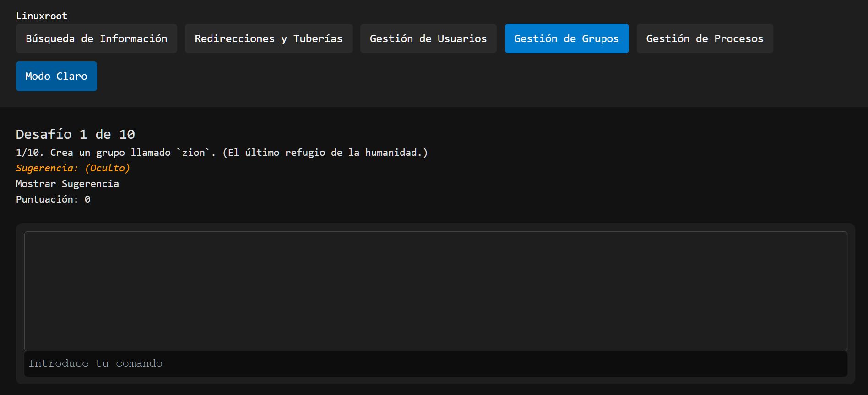Go to Gestión de Procesos tab
The image size is (868, 395).
(x=705, y=38)
